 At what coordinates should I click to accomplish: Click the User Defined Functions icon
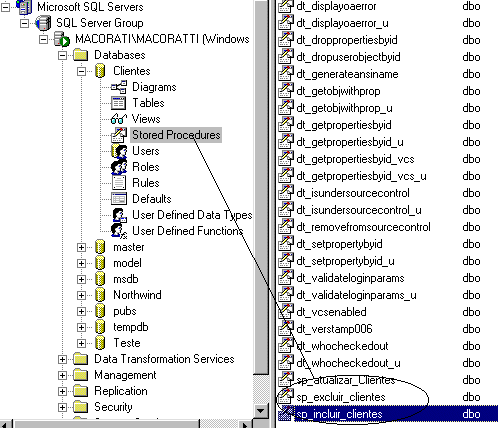[x=119, y=231]
